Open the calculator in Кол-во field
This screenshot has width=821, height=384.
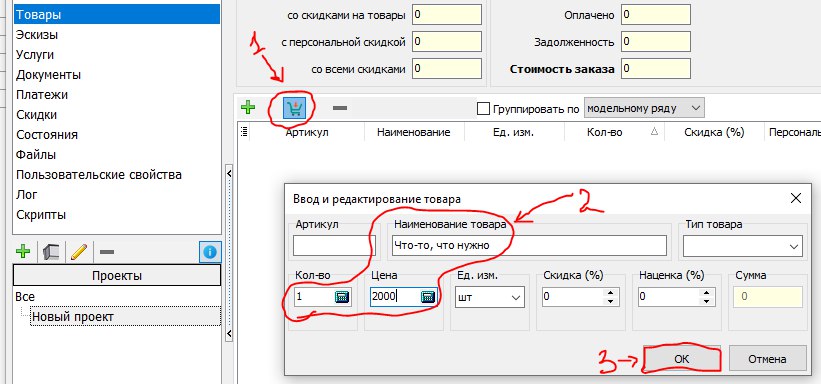[341, 297]
